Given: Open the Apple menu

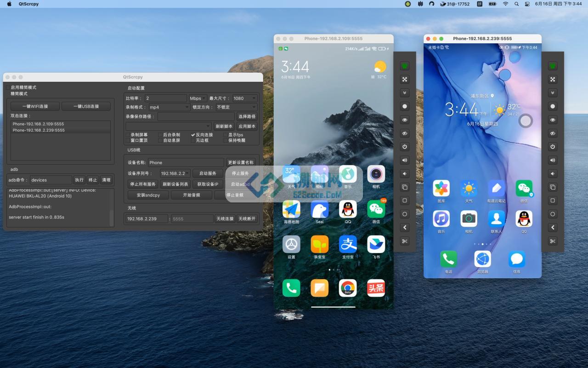Looking at the screenshot, I should coord(9,4).
